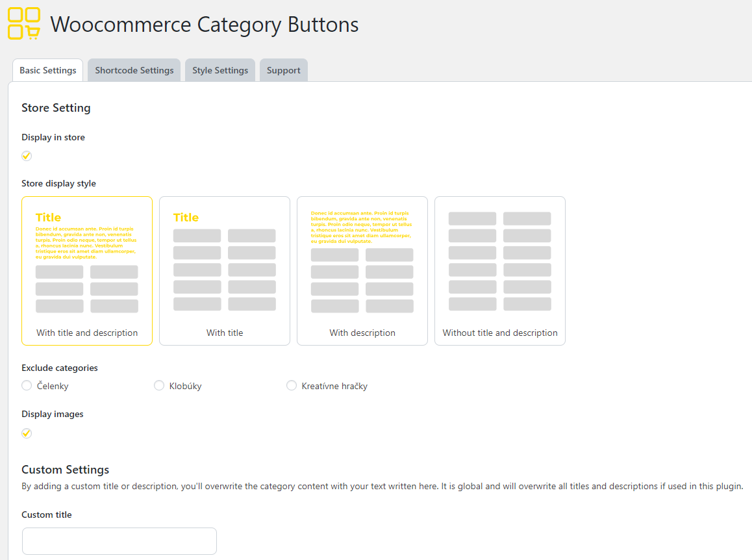
Task: Disable the Display images checkbox
Action: click(27, 433)
